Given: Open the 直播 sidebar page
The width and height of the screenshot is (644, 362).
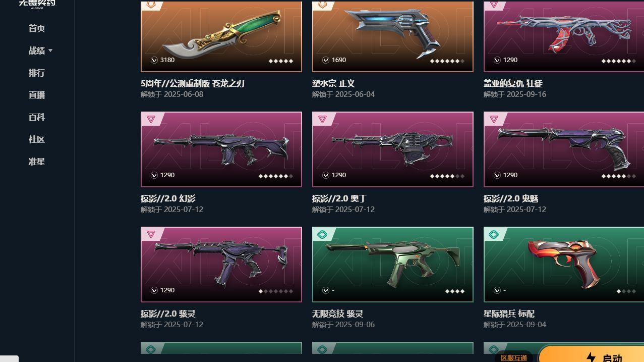Looking at the screenshot, I should 37,95.
